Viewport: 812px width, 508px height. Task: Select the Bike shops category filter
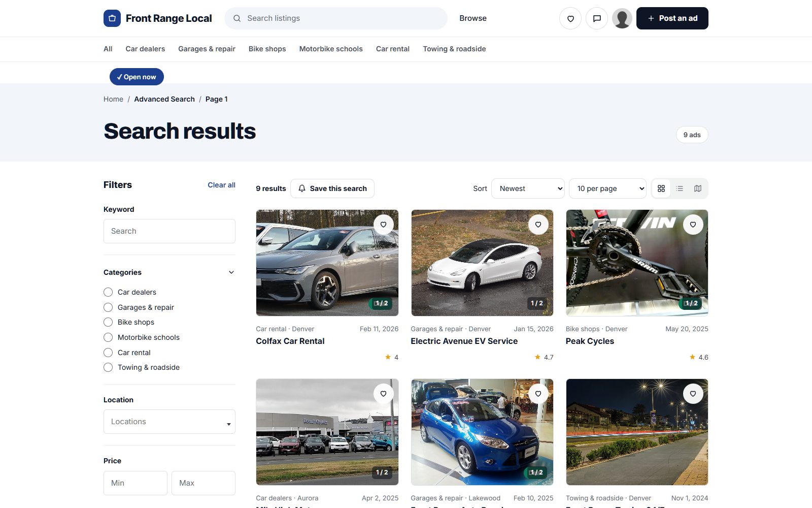[108, 322]
